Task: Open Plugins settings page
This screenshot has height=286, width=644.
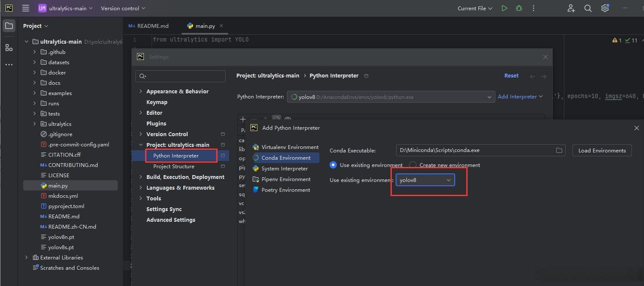Action: (x=156, y=124)
